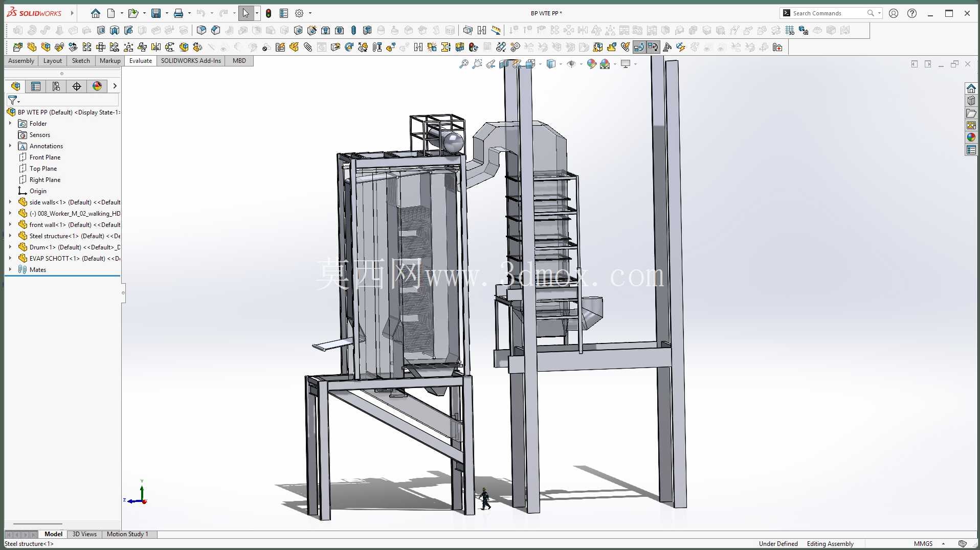The image size is (980, 550).
Task: Open the Save dropdown arrow
Action: coord(167,13)
